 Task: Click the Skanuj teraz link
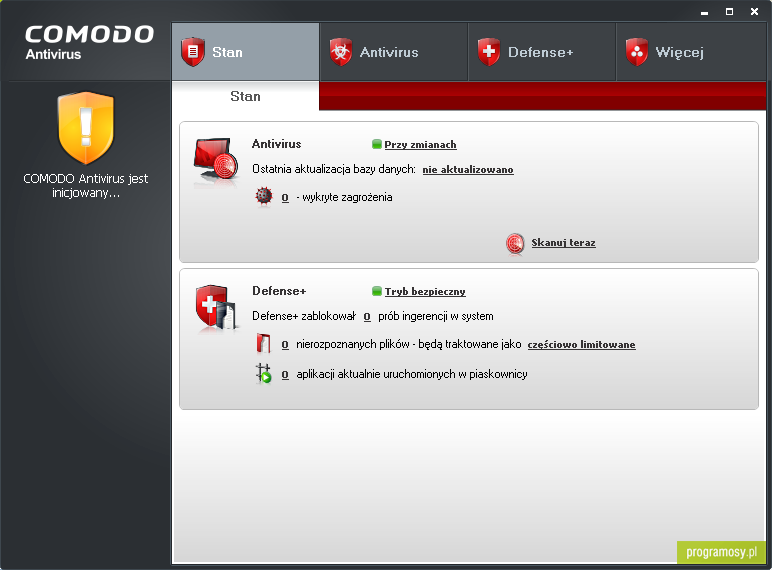point(563,243)
